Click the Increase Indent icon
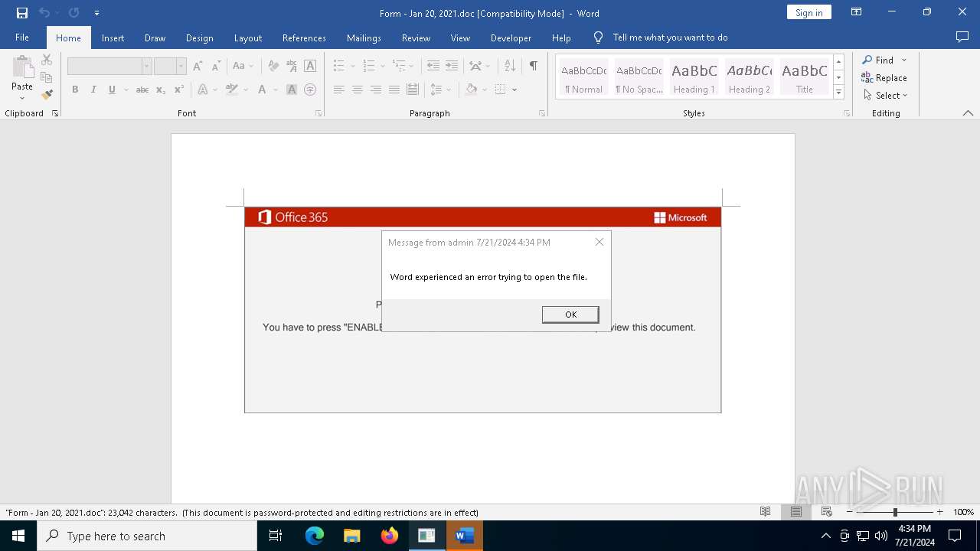 click(x=452, y=66)
